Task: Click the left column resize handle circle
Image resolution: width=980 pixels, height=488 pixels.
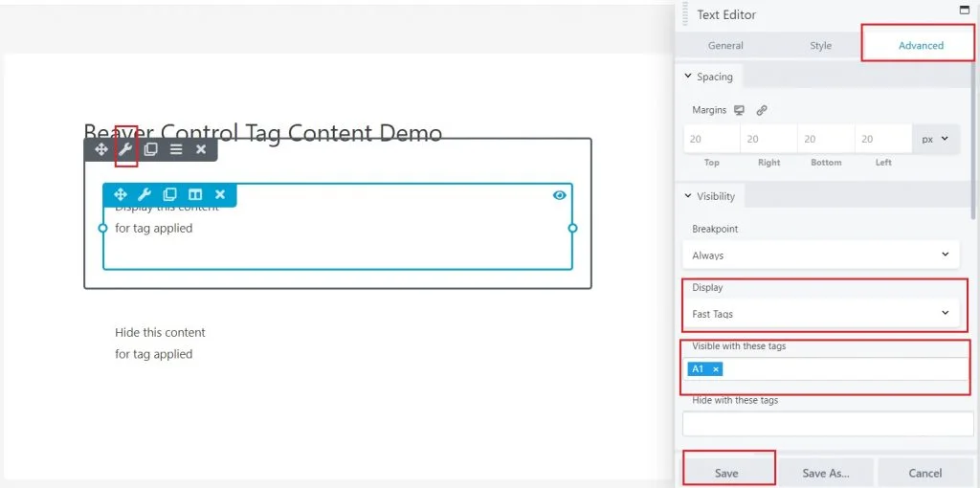Action: point(103,228)
